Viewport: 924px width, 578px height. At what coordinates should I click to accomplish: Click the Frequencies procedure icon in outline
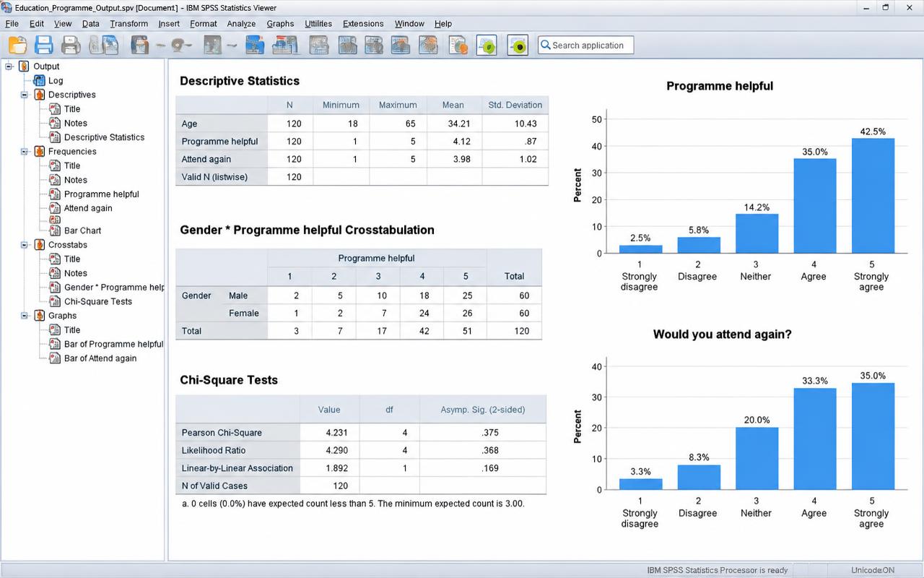40,152
